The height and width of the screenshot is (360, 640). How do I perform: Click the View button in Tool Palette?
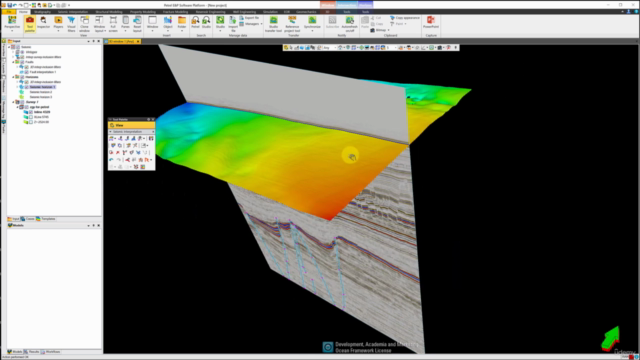(131, 125)
